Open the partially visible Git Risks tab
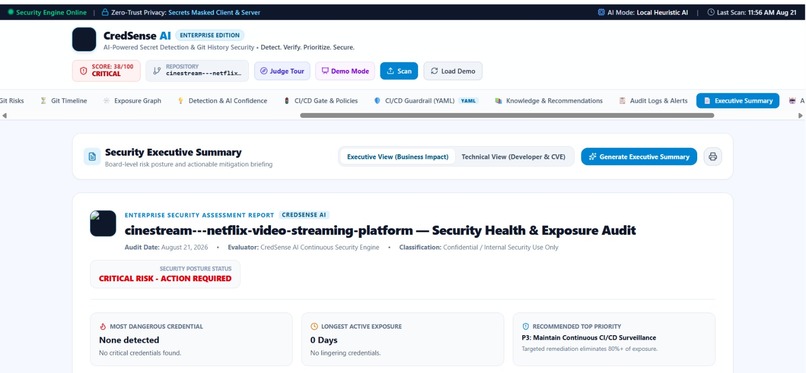Image resolution: width=806 pixels, height=373 pixels. [x=12, y=101]
